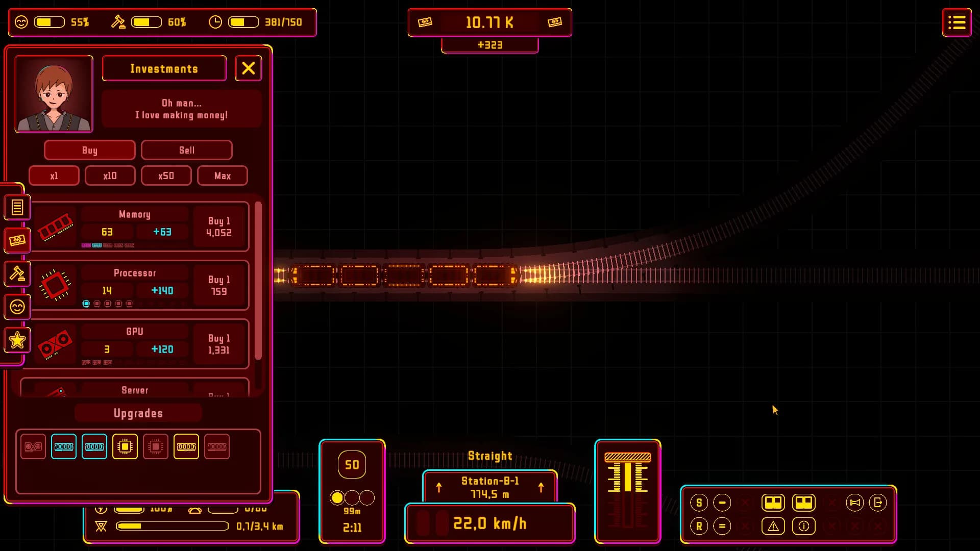Open the money investments sidebar tab
Image resolution: width=980 pixels, height=551 pixels.
pyautogui.click(x=17, y=240)
